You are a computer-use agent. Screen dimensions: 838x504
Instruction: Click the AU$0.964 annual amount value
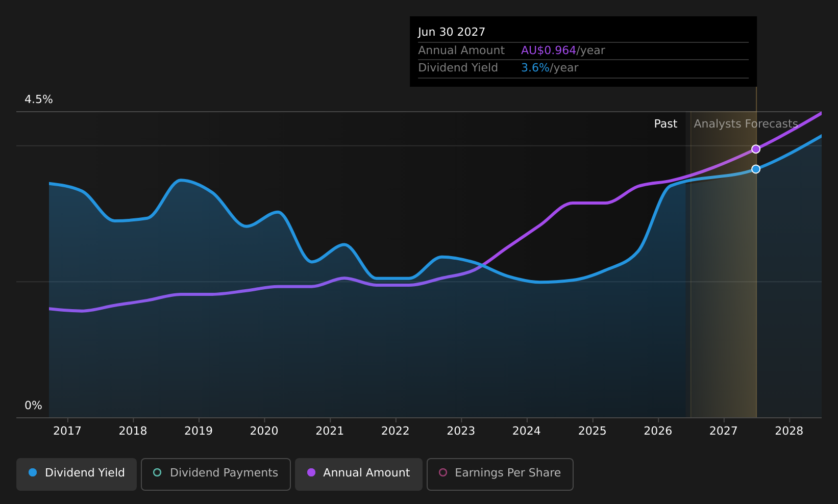click(x=549, y=51)
